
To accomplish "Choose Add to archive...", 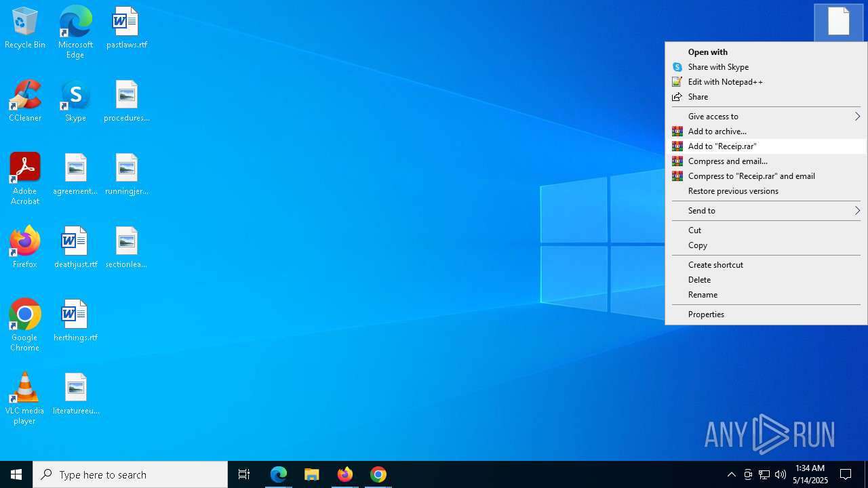I will click(x=766, y=131).
